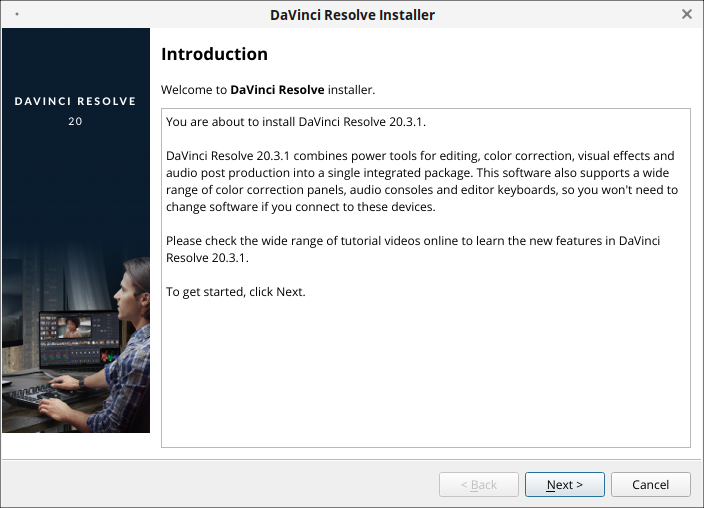Click the tutorial videos paragraph
This screenshot has height=508, width=704.
pyautogui.click(x=412, y=249)
